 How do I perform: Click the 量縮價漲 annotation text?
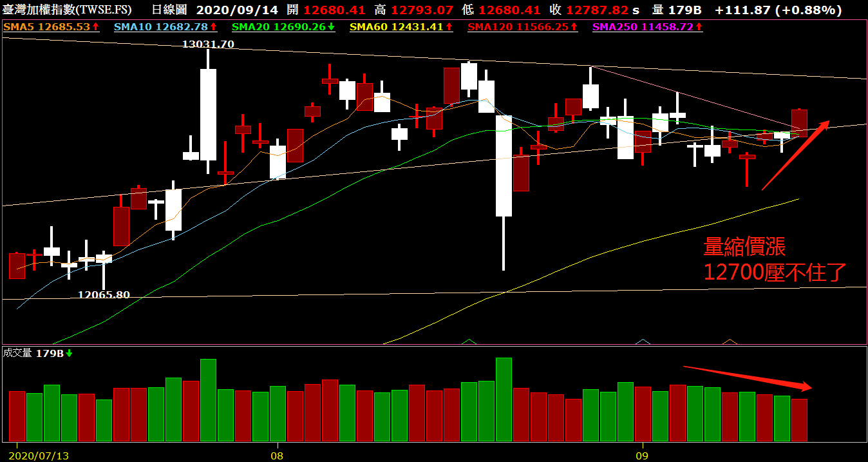(744, 247)
